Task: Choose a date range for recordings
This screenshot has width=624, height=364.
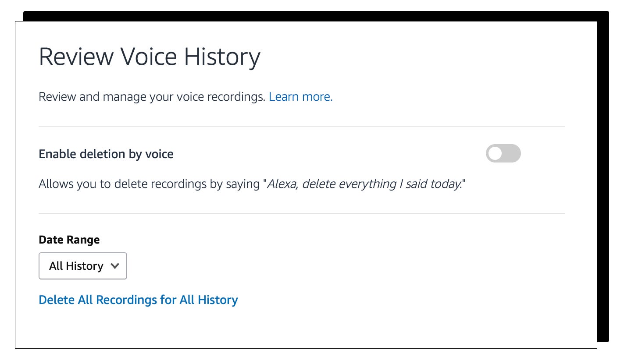Action: (82, 266)
